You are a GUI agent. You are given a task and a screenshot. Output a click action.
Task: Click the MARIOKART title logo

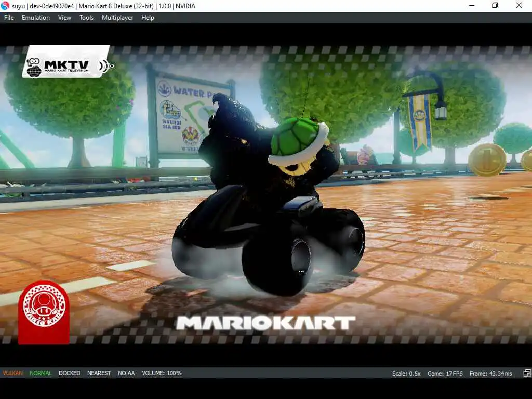tap(265, 323)
